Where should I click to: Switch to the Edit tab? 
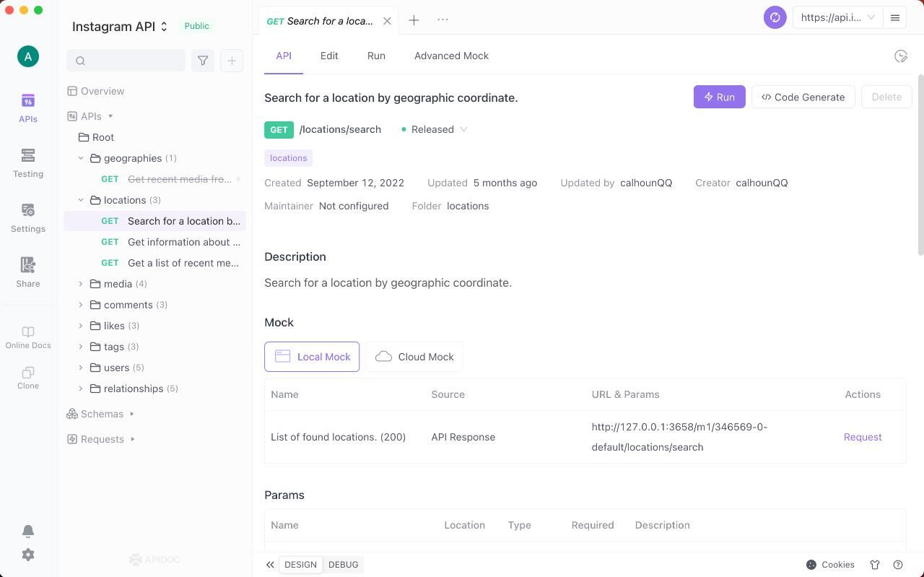(x=329, y=56)
